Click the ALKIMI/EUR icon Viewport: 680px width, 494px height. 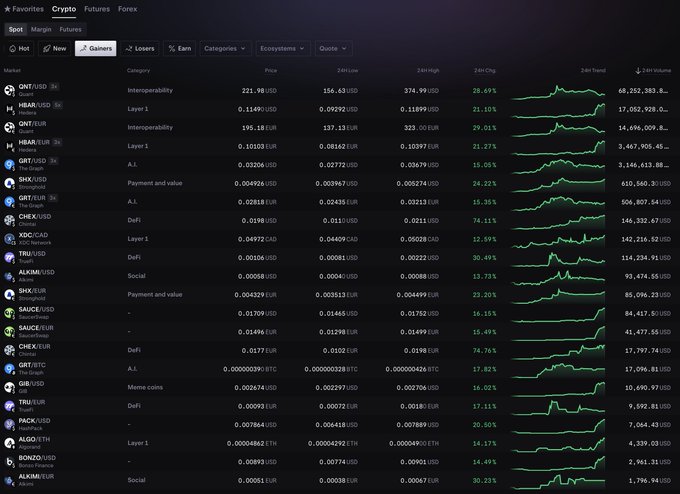coord(10,481)
